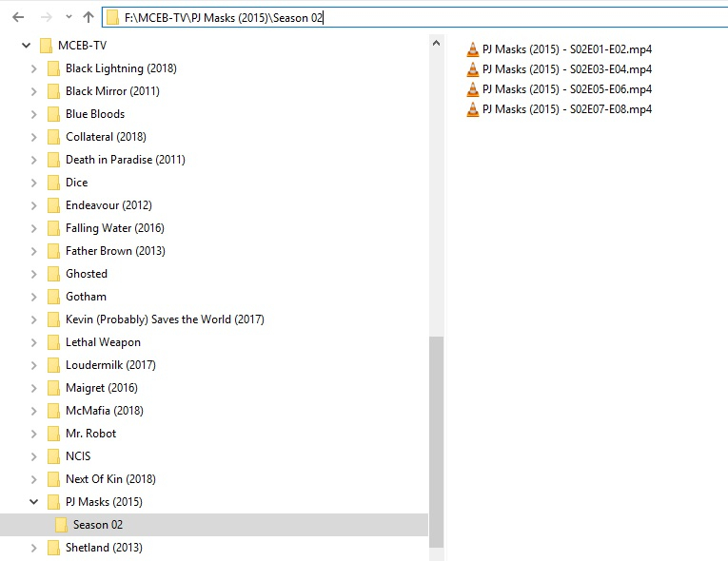Image resolution: width=728 pixels, height=561 pixels.
Task: Click the folder icon in address bar
Action: click(112, 18)
